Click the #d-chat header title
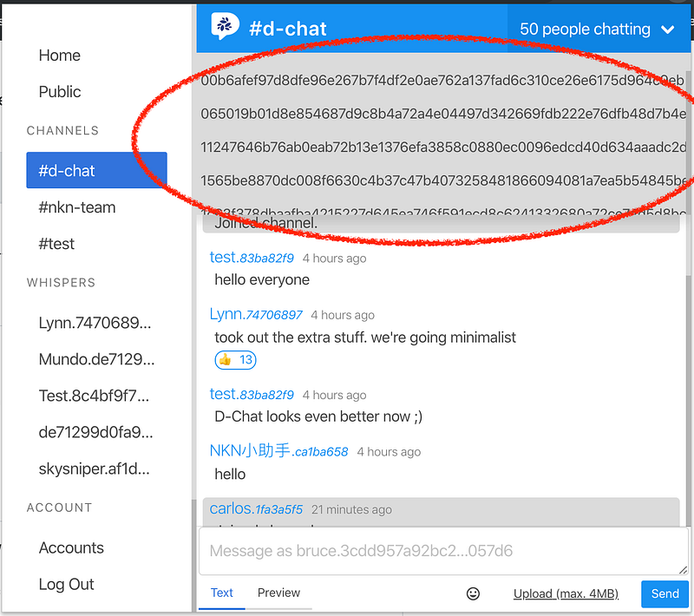Image resolution: width=694 pixels, height=616 pixels. click(x=288, y=29)
